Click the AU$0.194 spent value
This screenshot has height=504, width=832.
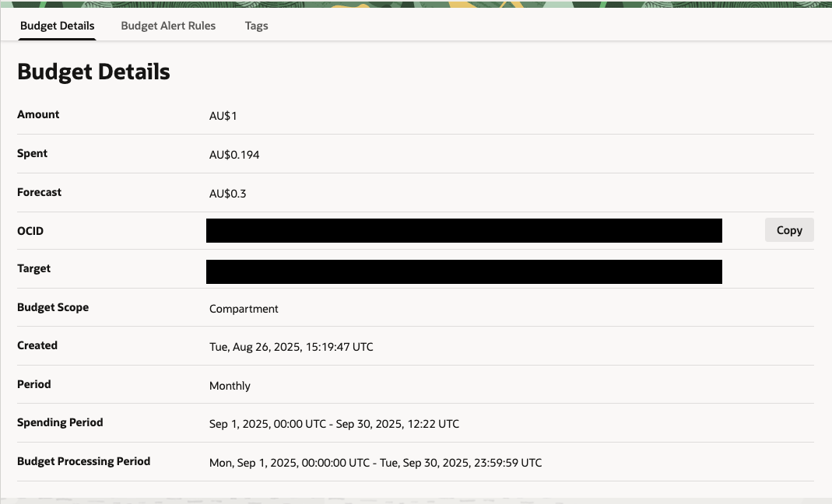coord(234,155)
